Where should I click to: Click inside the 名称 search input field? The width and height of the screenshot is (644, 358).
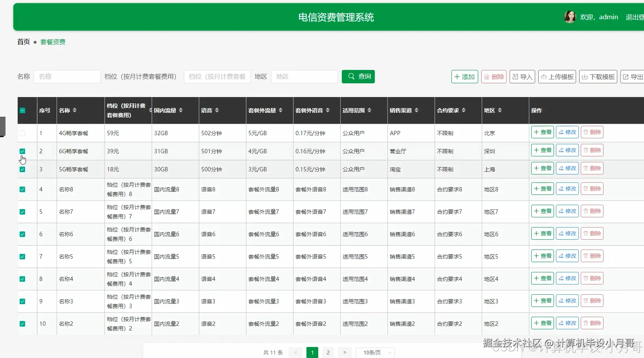click(67, 77)
